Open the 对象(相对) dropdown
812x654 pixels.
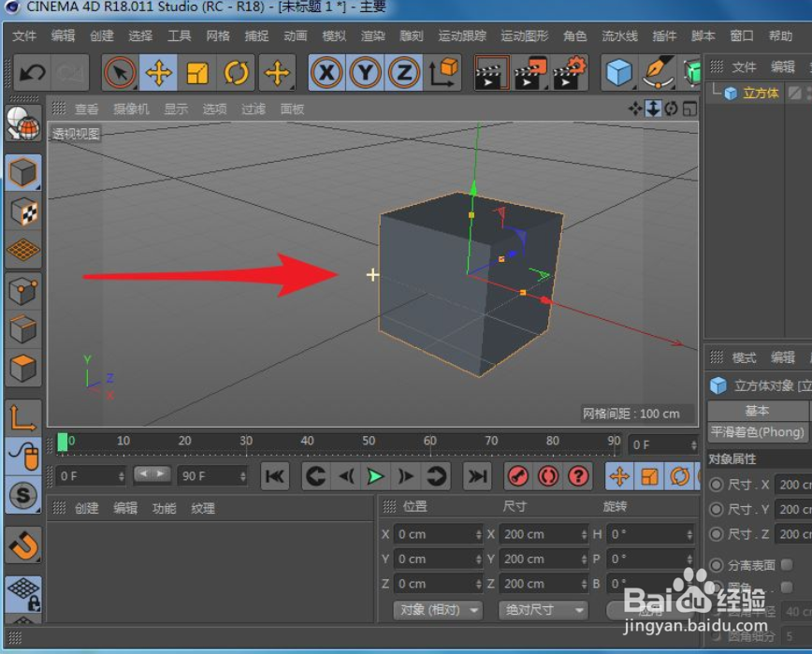click(x=437, y=609)
